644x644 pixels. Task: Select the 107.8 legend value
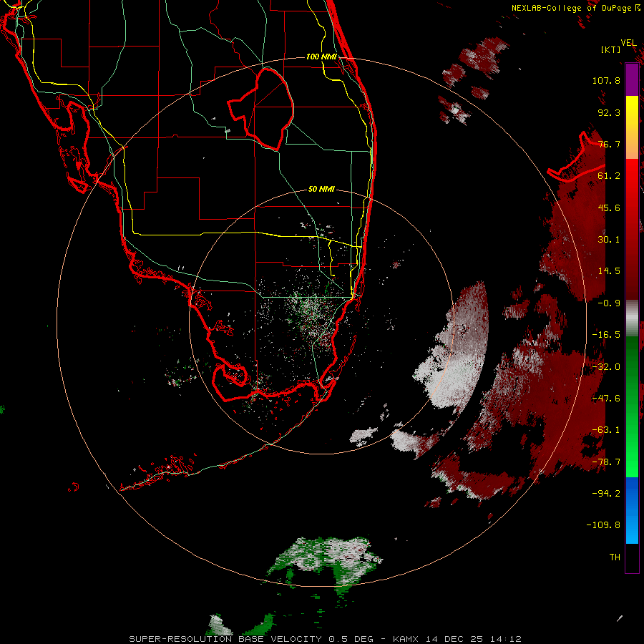[606, 80]
